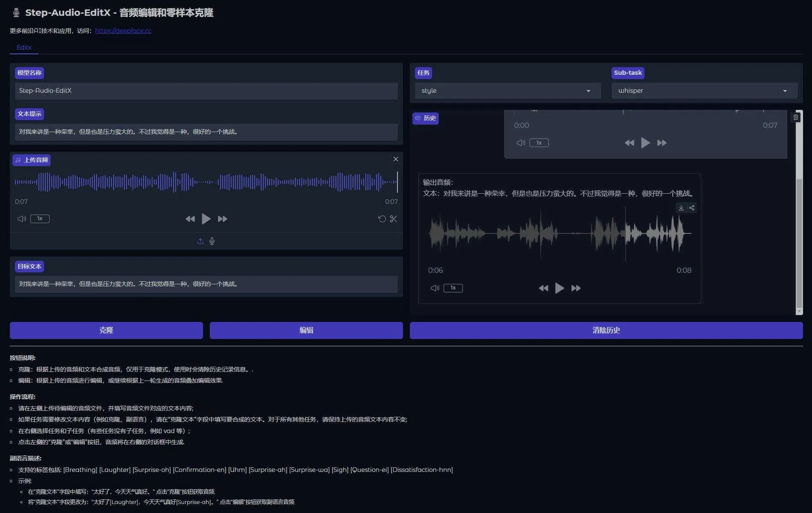Toggle 1x playback speed on uploaded audio
This screenshot has width=812, height=513.
point(40,218)
